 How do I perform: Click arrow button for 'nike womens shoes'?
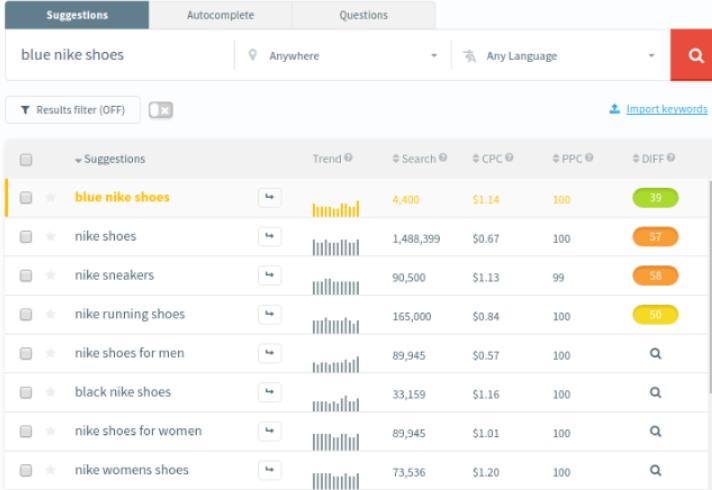point(270,470)
